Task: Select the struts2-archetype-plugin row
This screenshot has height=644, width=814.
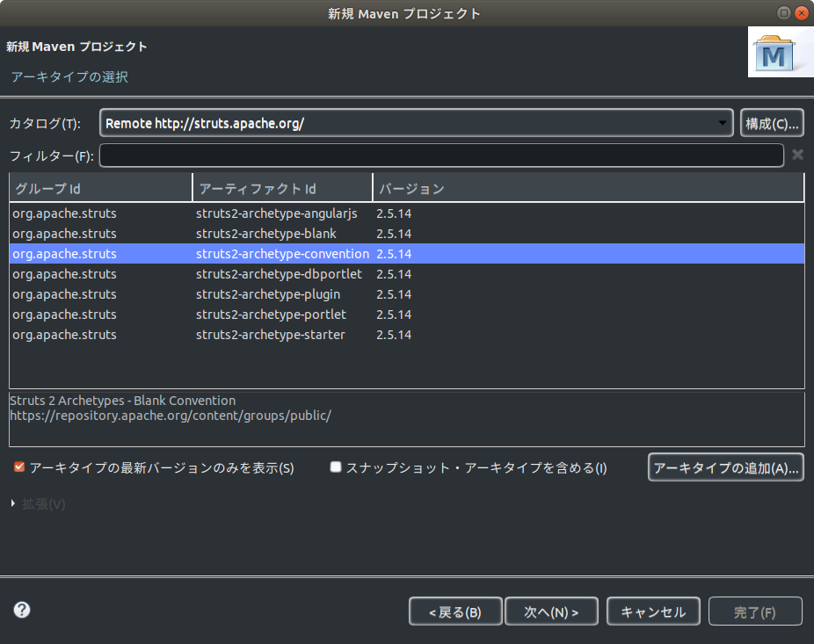Action: (406, 294)
